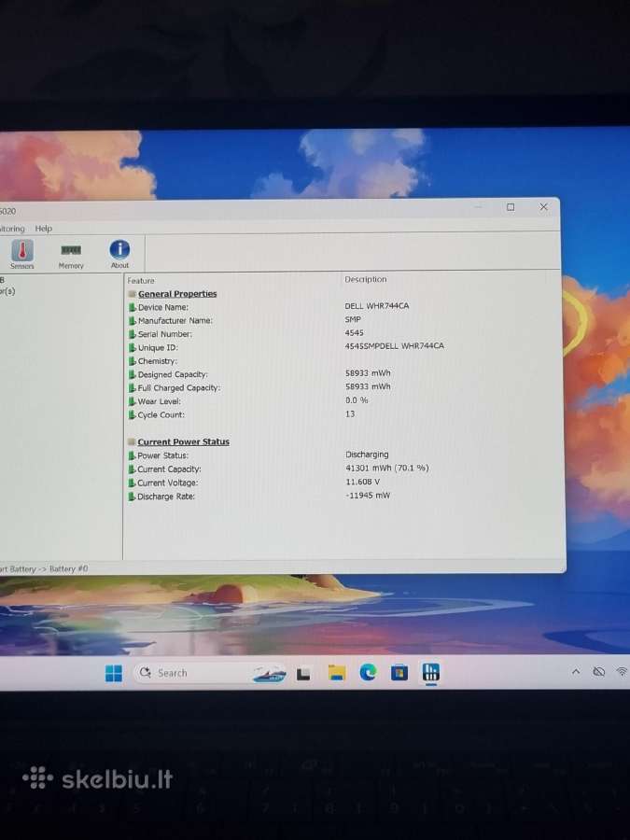This screenshot has width=630, height=840.
Task: Click the Full Charged Capacity battery icon
Action: (132, 387)
